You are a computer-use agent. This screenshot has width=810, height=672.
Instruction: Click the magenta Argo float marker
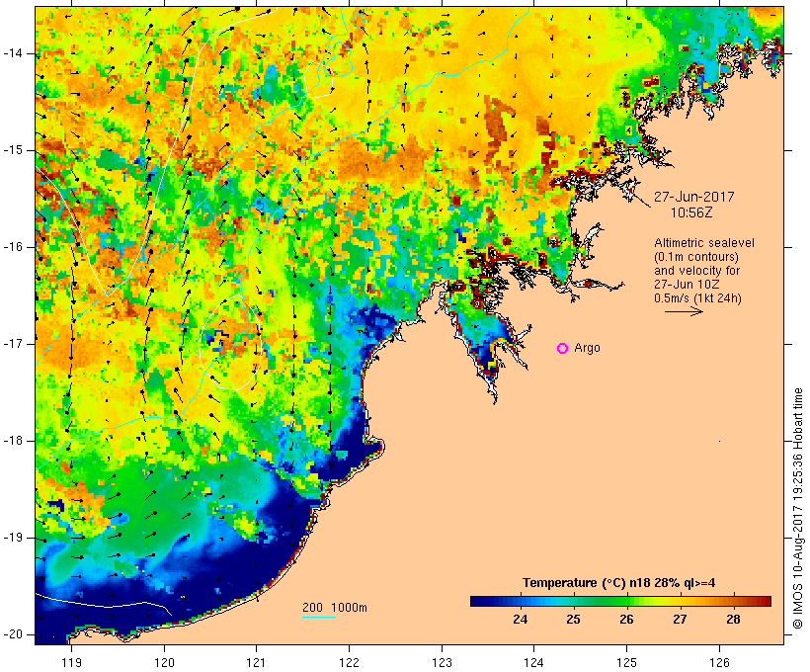click(x=563, y=349)
